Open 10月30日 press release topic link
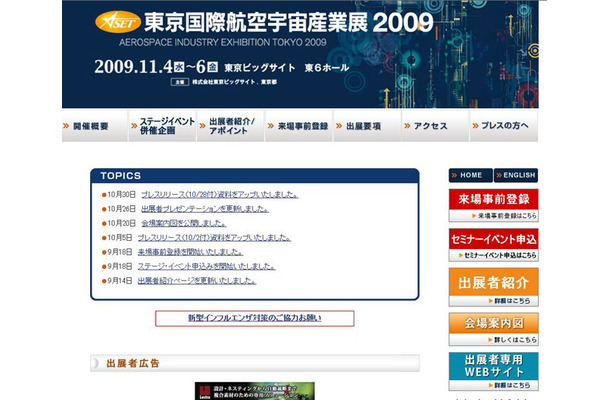This screenshot has width=610, height=400. (x=219, y=195)
